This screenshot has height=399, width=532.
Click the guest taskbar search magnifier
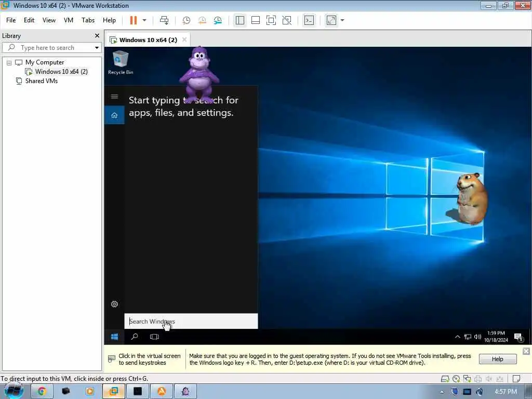pyautogui.click(x=135, y=337)
